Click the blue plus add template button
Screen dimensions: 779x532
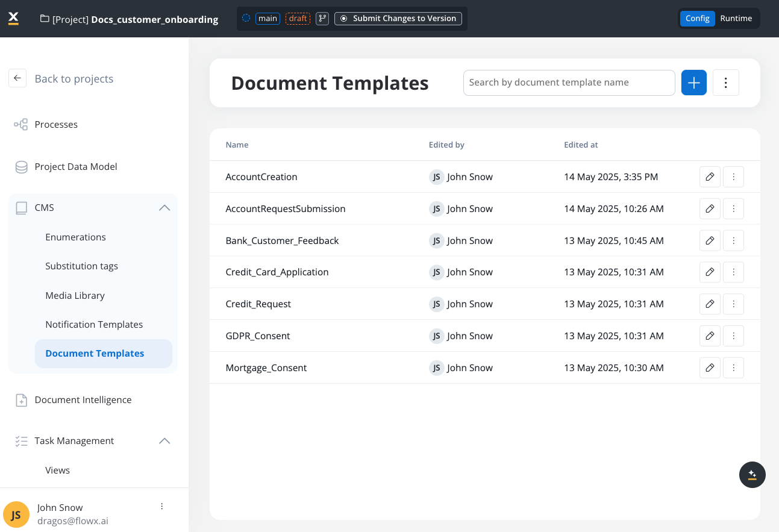694,83
